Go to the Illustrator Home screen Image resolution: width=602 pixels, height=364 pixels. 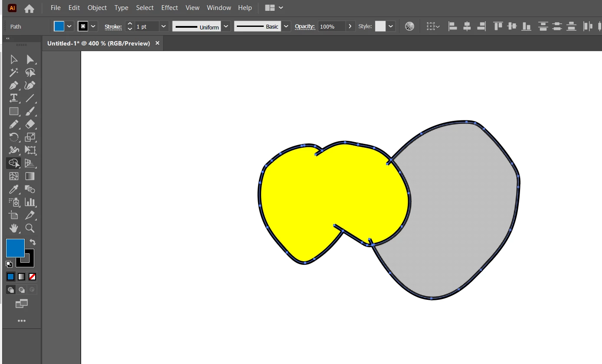pos(29,8)
